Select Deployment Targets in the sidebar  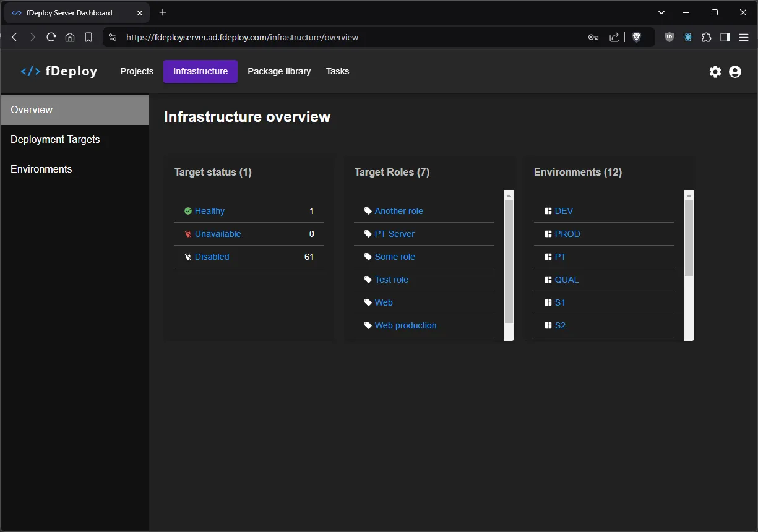coord(55,139)
